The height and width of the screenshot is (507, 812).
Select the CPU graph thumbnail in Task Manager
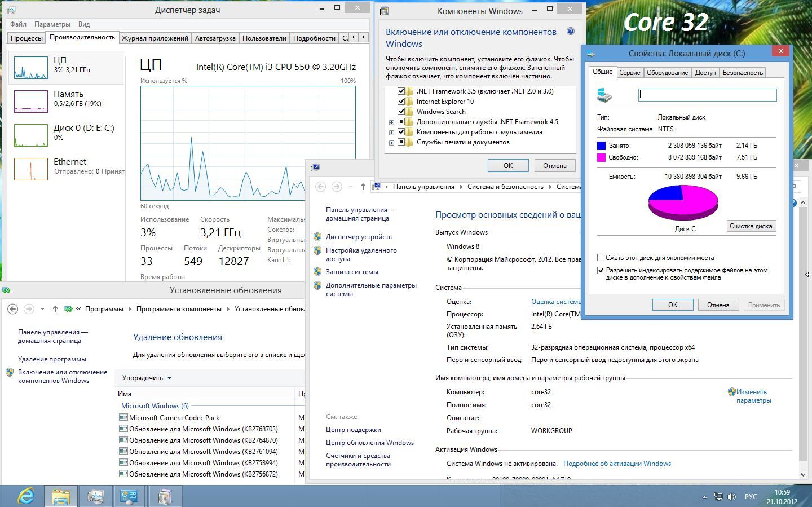tap(30, 68)
